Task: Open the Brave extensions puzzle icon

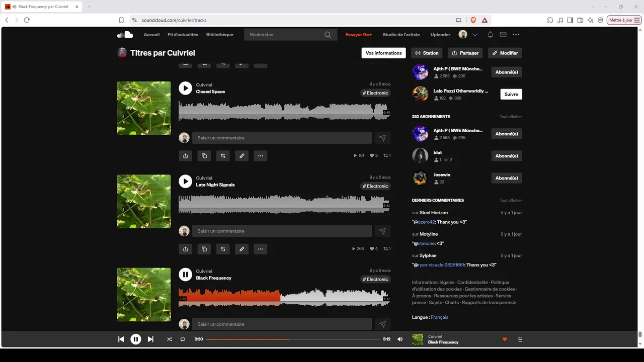Action: point(550,20)
